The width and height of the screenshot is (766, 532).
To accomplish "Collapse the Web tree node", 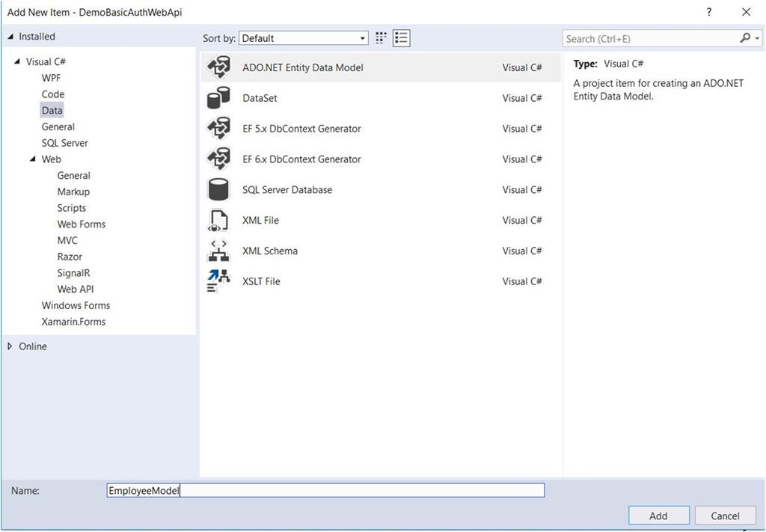I will coord(32,159).
